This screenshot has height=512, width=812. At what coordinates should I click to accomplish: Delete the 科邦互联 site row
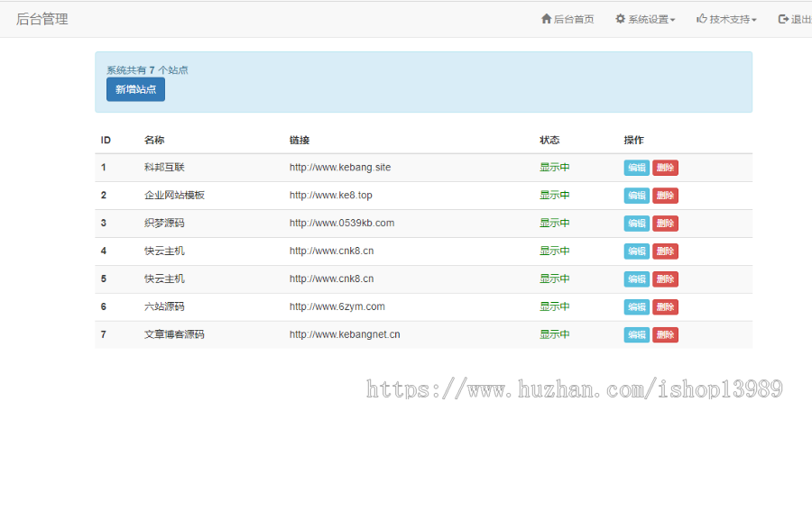(665, 168)
